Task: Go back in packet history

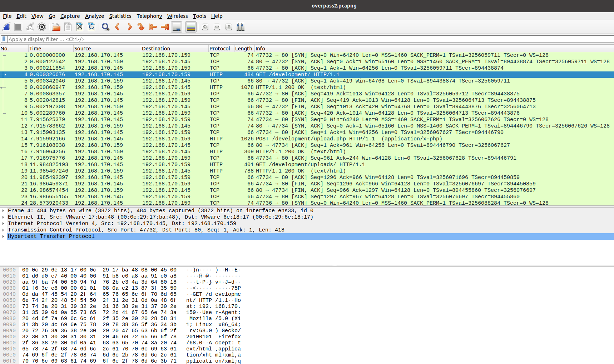Action: 118,27
